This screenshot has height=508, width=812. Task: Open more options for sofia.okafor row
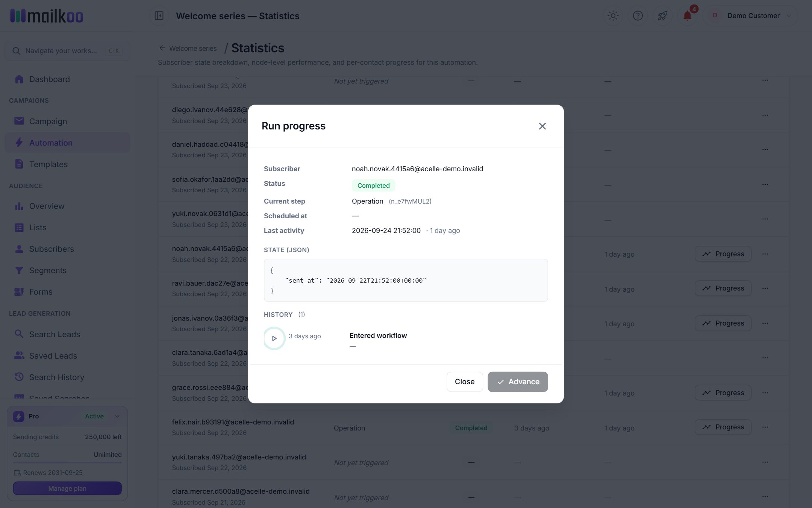765,184
